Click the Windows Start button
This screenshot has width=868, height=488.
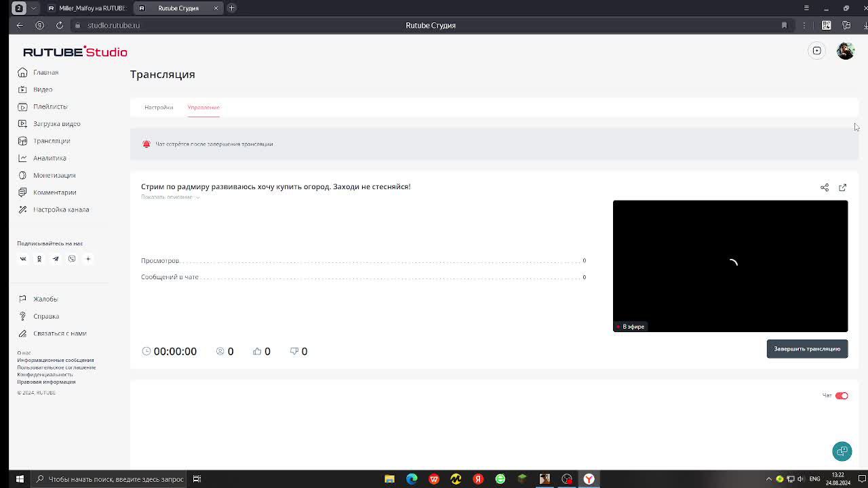20,479
